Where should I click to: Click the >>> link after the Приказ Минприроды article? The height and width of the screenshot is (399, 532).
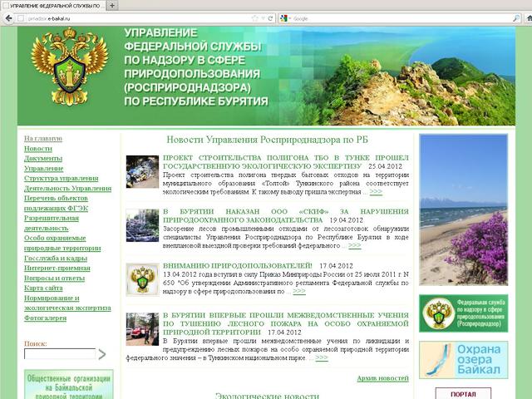pos(299,291)
